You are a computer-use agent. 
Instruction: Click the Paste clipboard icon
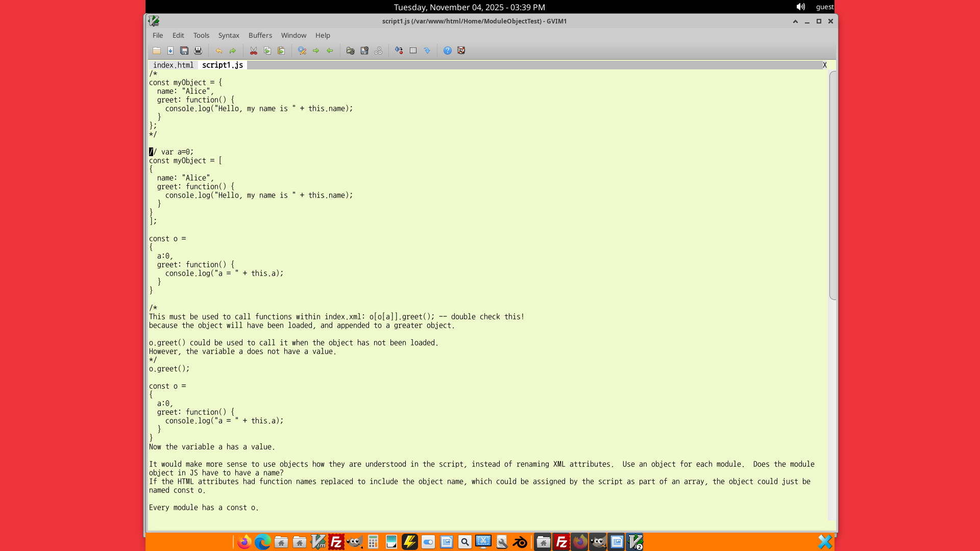[281, 51]
